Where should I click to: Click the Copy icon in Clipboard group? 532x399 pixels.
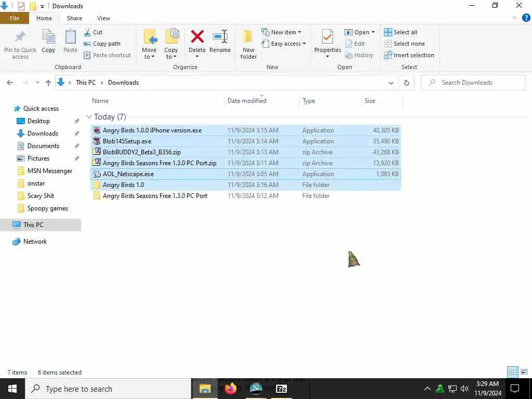(x=48, y=41)
